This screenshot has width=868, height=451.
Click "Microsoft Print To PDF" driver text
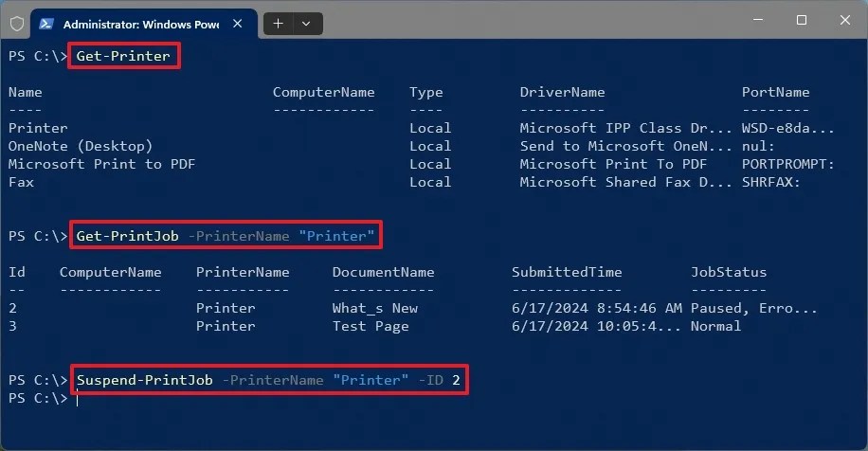pos(613,164)
